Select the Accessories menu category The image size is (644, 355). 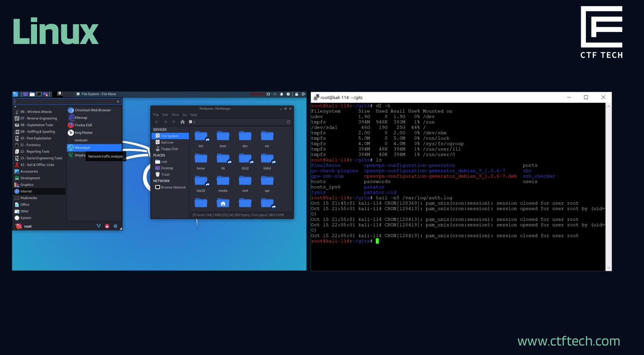[26, 171]
